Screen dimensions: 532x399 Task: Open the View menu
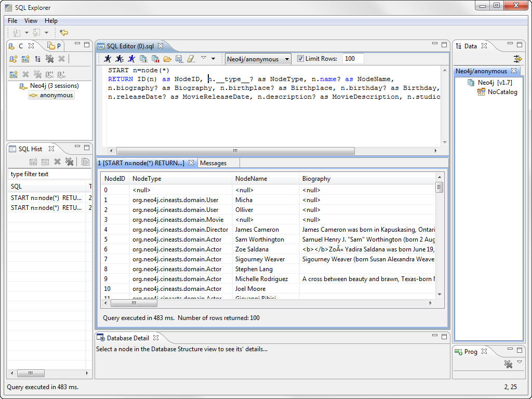(x=31, y=21)
